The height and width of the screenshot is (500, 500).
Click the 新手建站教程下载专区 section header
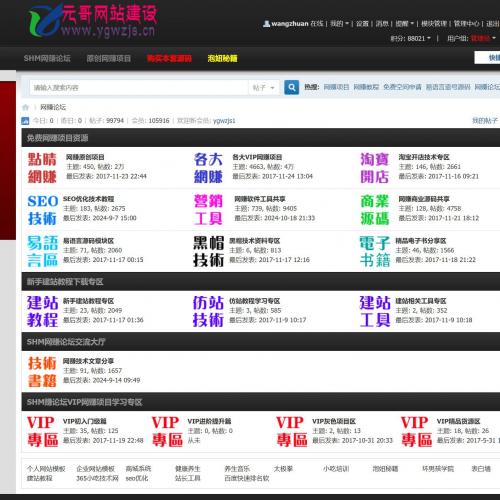tap(65, 282)
